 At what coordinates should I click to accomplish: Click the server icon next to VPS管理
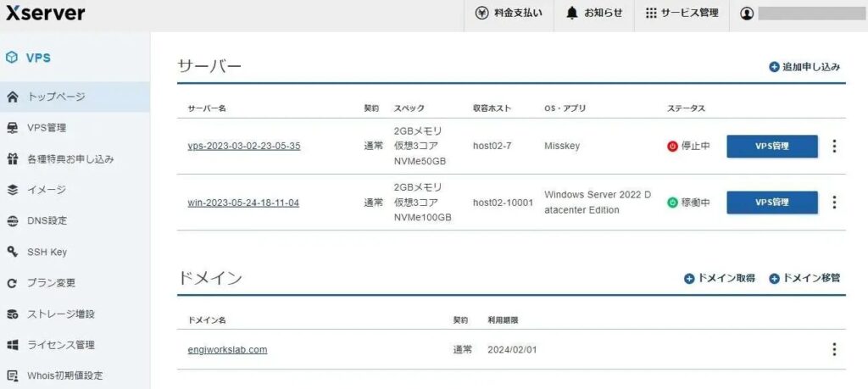point(12,128)
